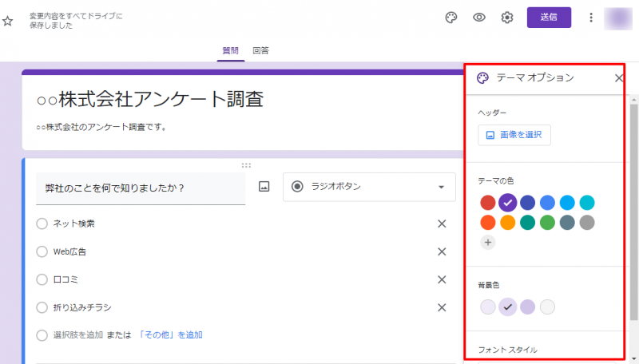639x364 pixels.
Task: Add an image to the question
Action: click(x=264, y=187)
